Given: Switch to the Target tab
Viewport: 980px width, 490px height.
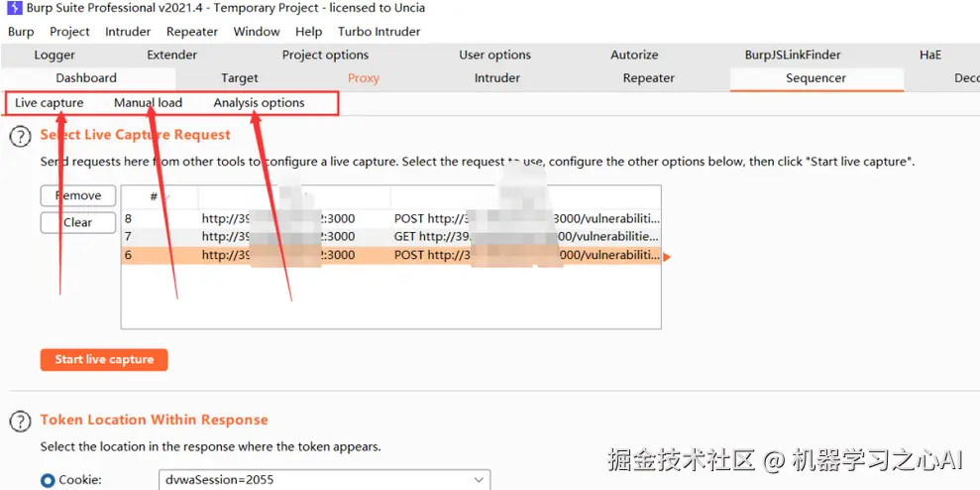Looking at the screenshot, I should 240,78.
